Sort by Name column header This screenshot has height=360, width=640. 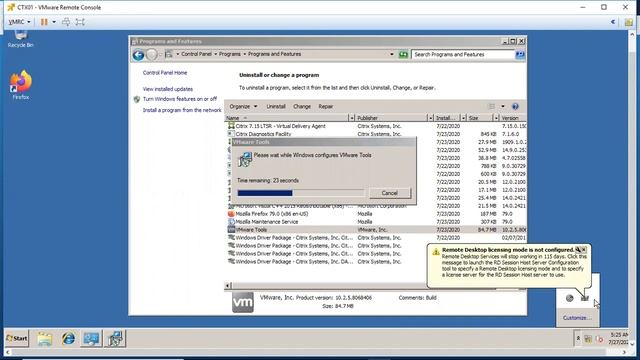click(x=286, y=118)
